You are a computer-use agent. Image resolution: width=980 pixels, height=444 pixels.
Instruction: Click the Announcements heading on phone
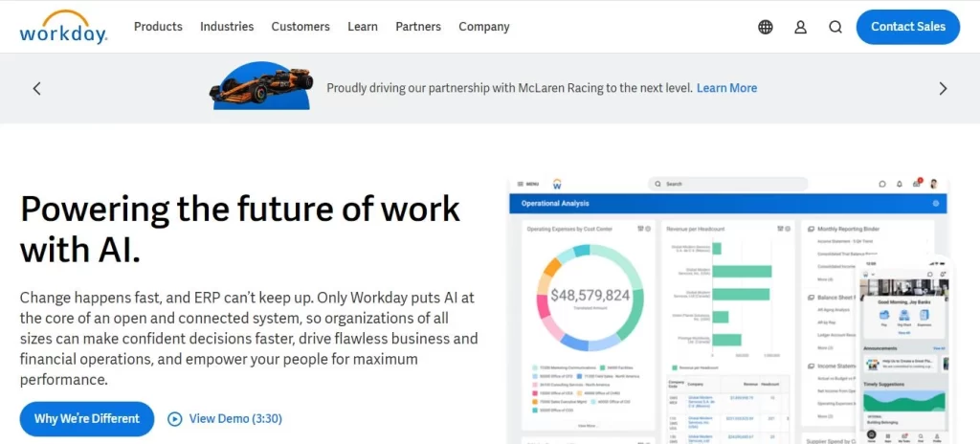[880, 348]
